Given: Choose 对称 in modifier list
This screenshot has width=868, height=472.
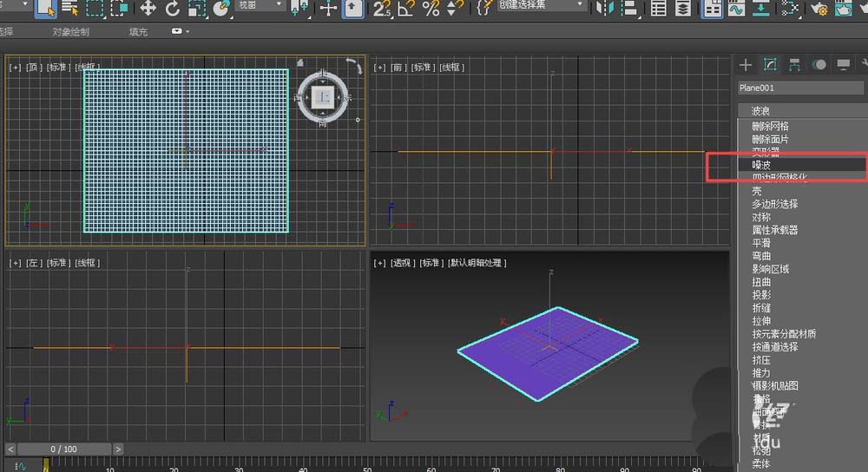Looking at the screenshot, I should pos(761,217).
